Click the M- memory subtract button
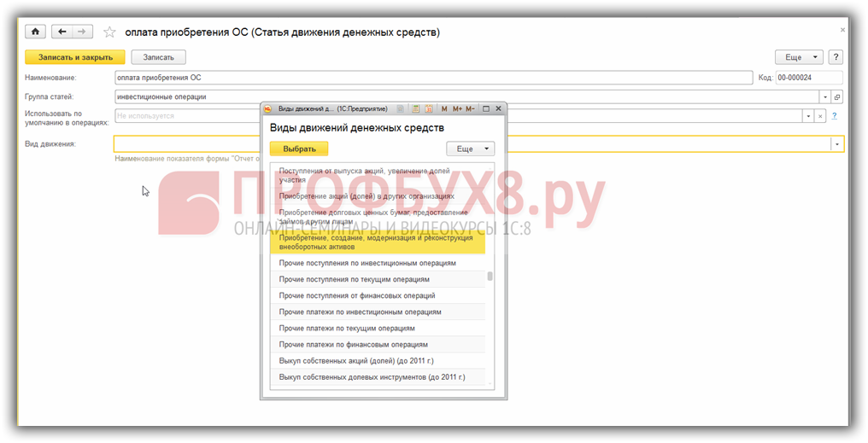868x443 pixels. tap(470, 108)
